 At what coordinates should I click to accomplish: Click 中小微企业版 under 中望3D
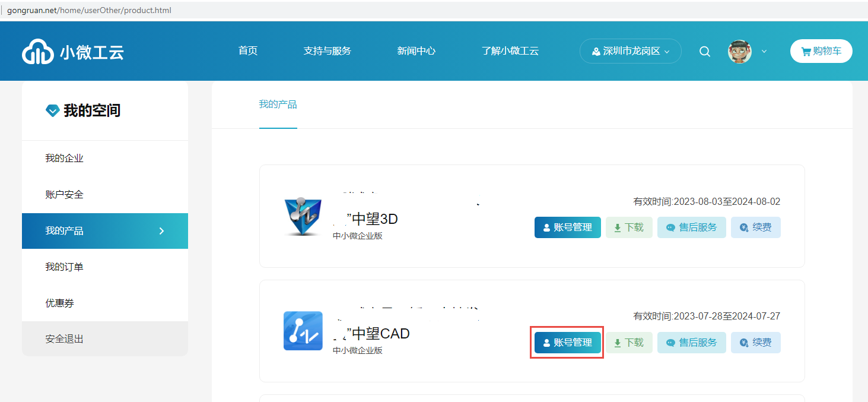(x=358, y=236)
